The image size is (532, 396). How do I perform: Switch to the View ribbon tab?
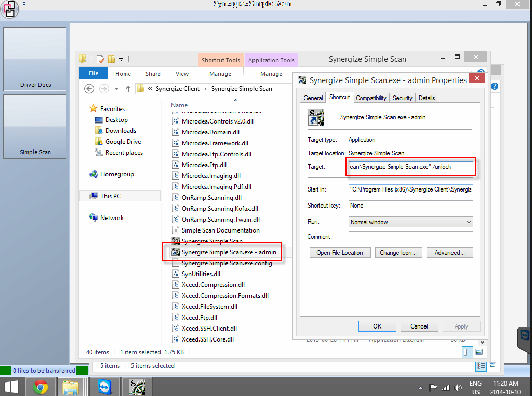click(x=182, y=74)
